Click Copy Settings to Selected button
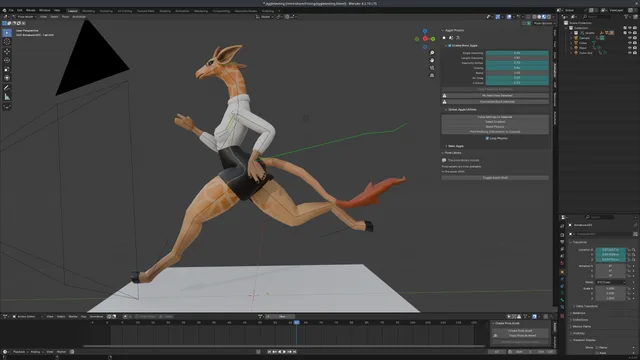The image size is (640, 360). [495, 117]
